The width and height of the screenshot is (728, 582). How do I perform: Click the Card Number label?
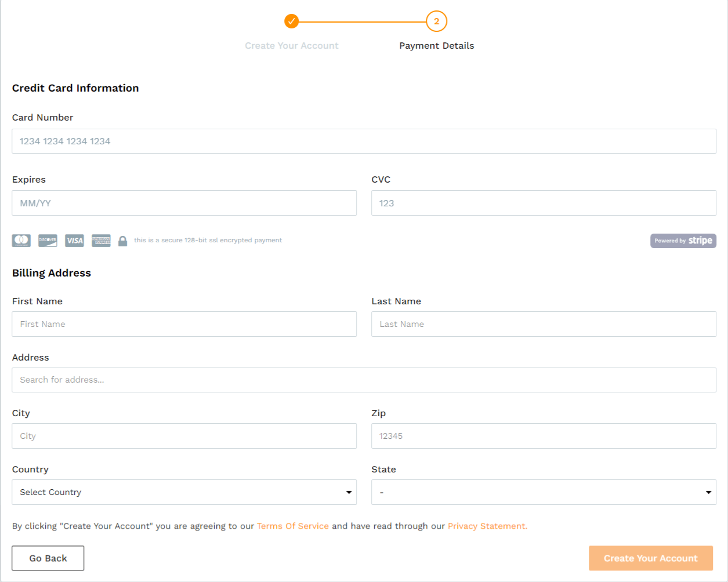[42, 118]
